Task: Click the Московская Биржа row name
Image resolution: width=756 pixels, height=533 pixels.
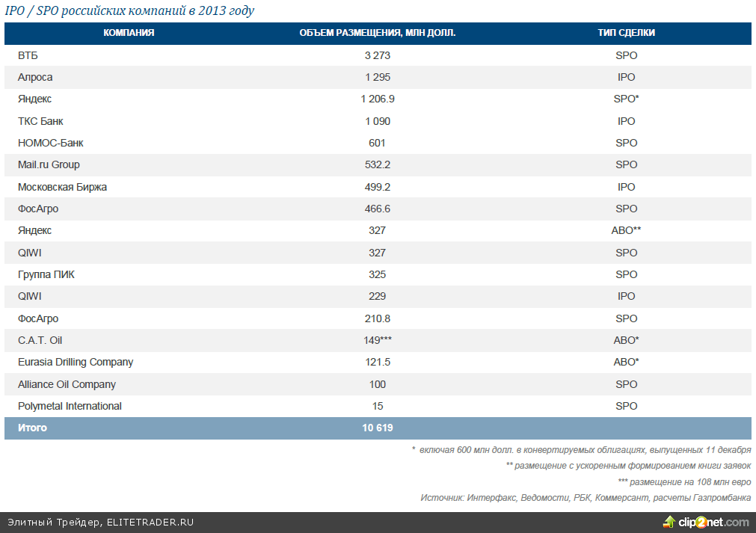Action: point(62,187)
